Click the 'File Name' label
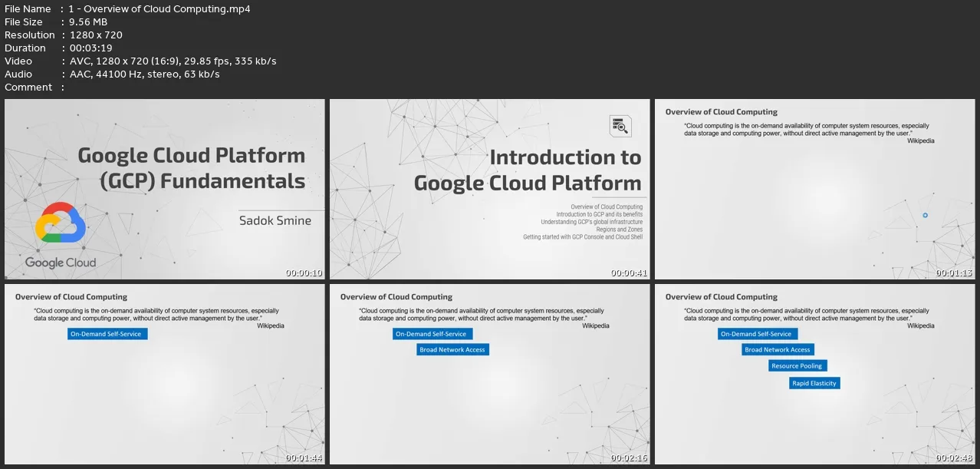This screenshot has height=469, width=980. (28, 8)
